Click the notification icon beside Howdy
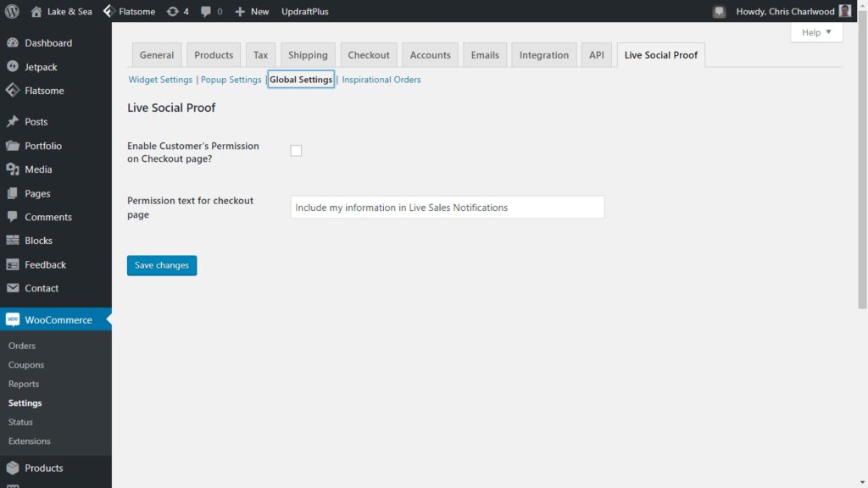This screenshot has width=868, height=488. point(719,11)
